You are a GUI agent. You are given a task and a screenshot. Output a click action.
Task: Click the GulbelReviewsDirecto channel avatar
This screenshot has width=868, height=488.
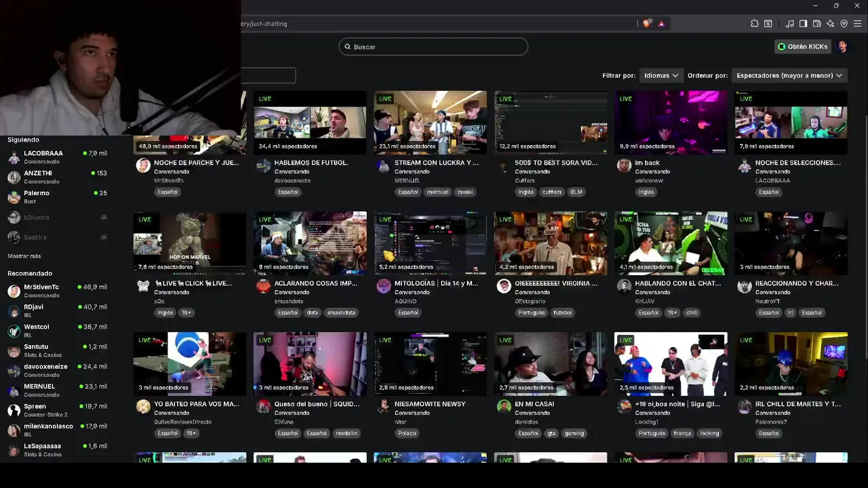point(143,407)
